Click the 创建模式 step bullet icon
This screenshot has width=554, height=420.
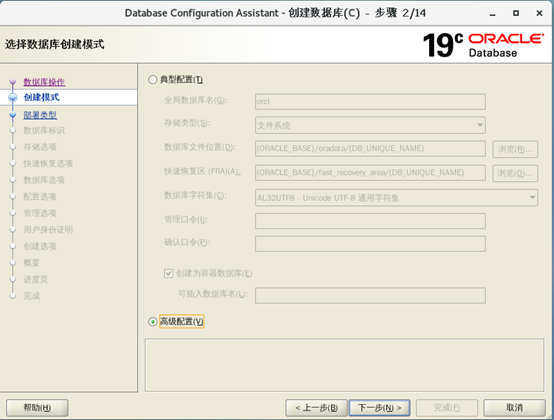(x=13, y=97)
